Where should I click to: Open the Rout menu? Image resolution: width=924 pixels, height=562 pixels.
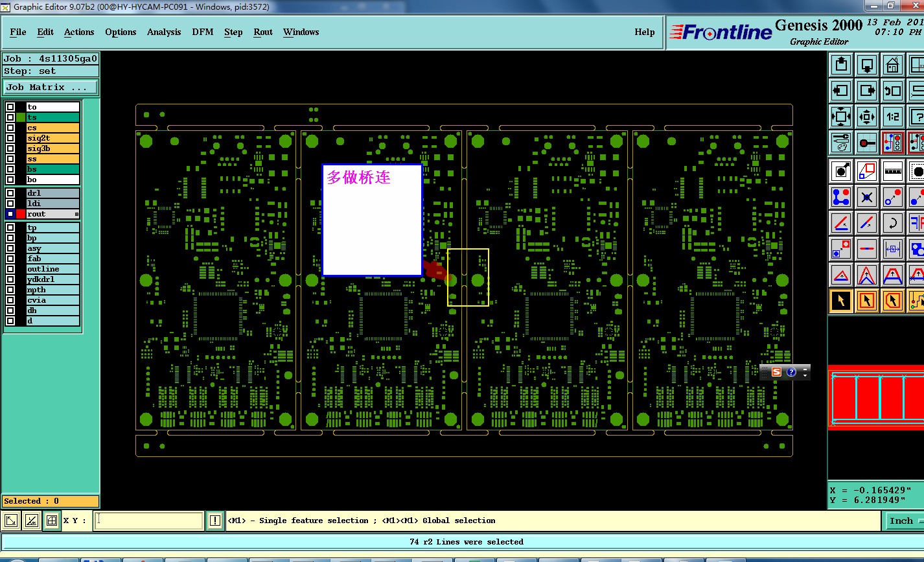pyautogui.click(x=263, y=32)
